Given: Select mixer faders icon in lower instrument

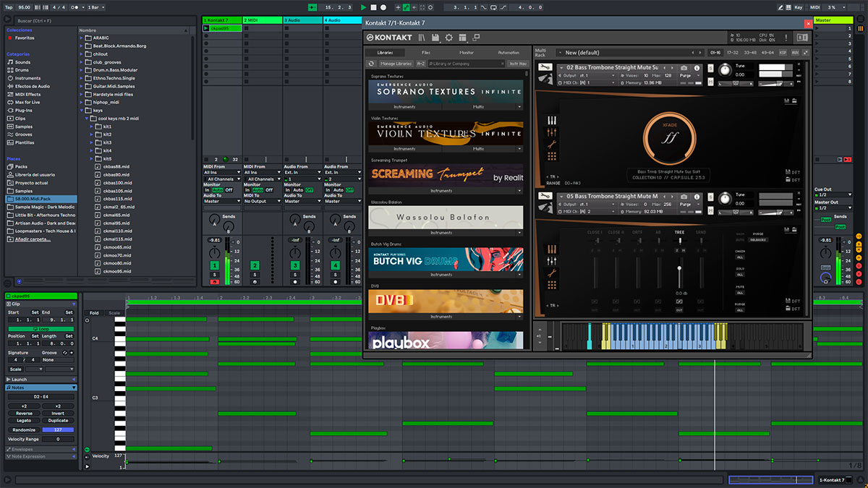Looking at the screenshot, I should 552,260.
